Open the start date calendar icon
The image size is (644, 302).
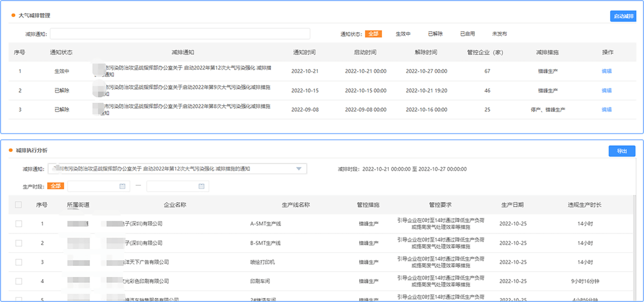click(x=122, y=186)
